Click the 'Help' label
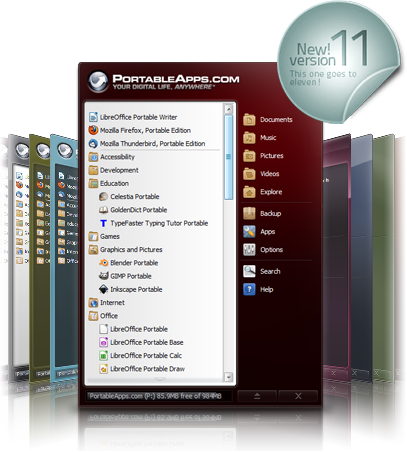 266,289
